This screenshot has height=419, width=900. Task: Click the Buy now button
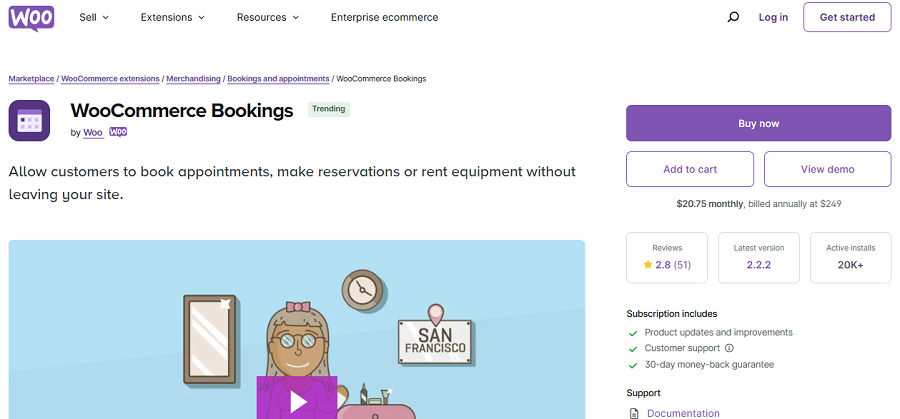pos(758,123)
